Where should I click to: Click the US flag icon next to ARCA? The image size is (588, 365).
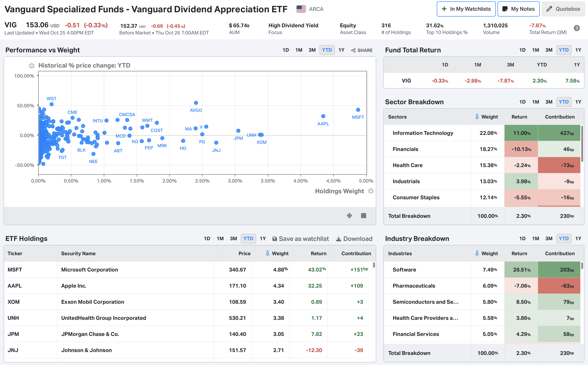[301, 9]
